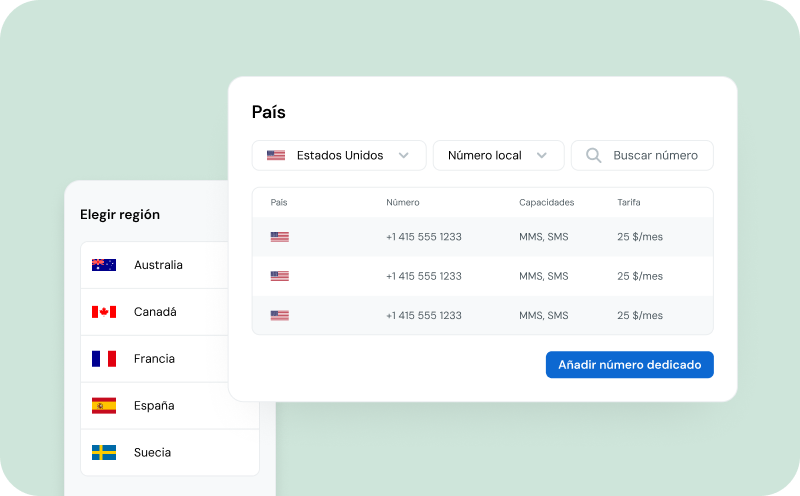This screenshot has height=496, width=800.
Task: Select Francia in region list
Action: coord(155,359)
